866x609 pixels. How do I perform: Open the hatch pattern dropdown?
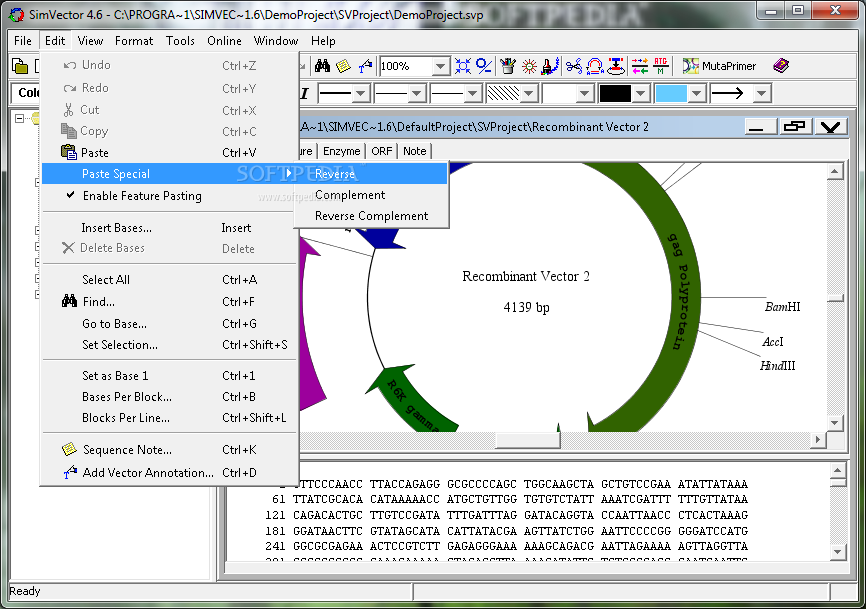[529, 93]
